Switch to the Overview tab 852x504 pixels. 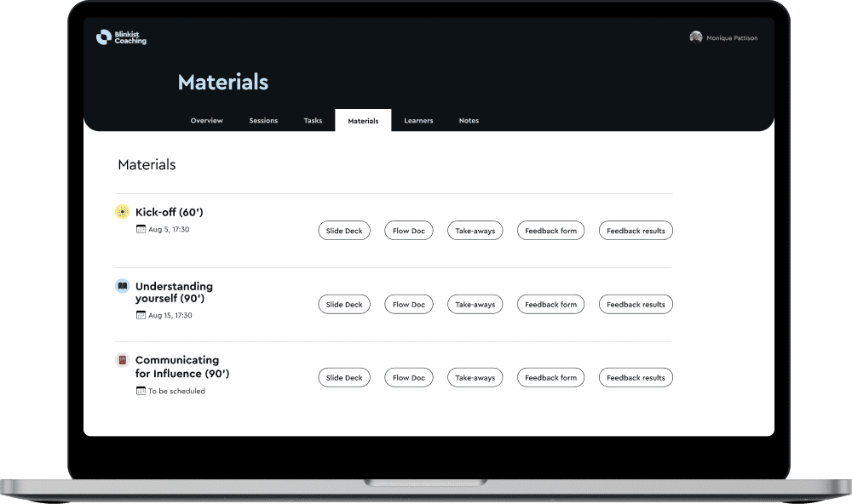click(x=206, y=121)
